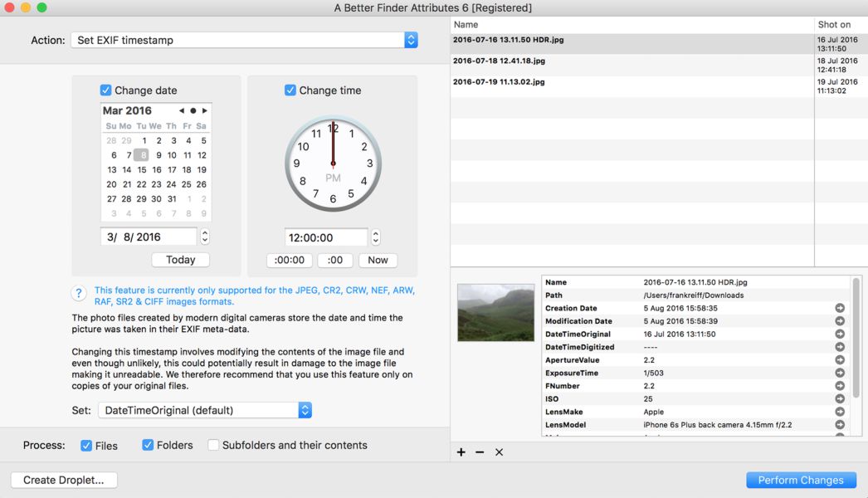Go to previous month in calendar
Viewport: 868px width, 498px height.
pyautogui.click(x=182, y=110)
